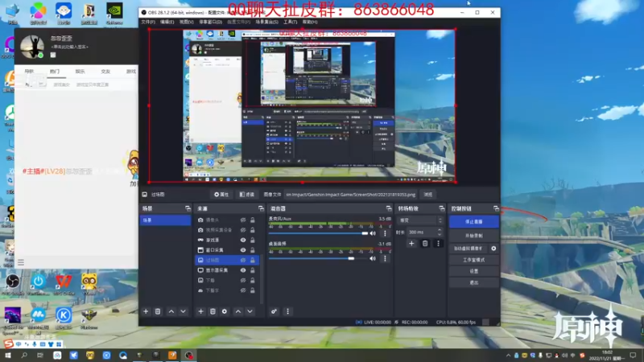Add a scene transition with plus
The width and height of the screenshot is (644, 362).
coord(411,244)
